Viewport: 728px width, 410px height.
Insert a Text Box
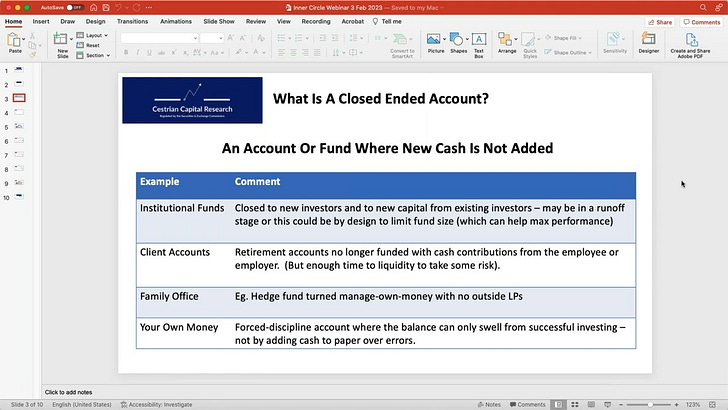point(479,45)
